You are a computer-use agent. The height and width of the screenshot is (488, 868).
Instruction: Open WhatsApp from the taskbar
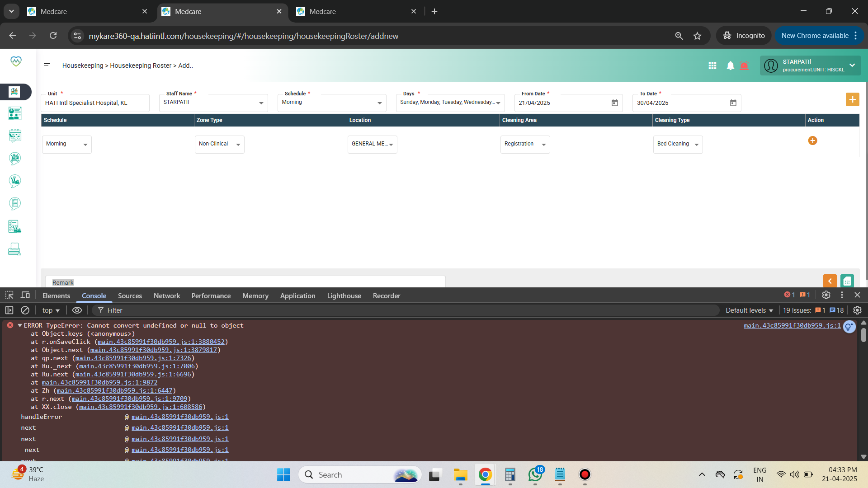[x=535, y=474]
